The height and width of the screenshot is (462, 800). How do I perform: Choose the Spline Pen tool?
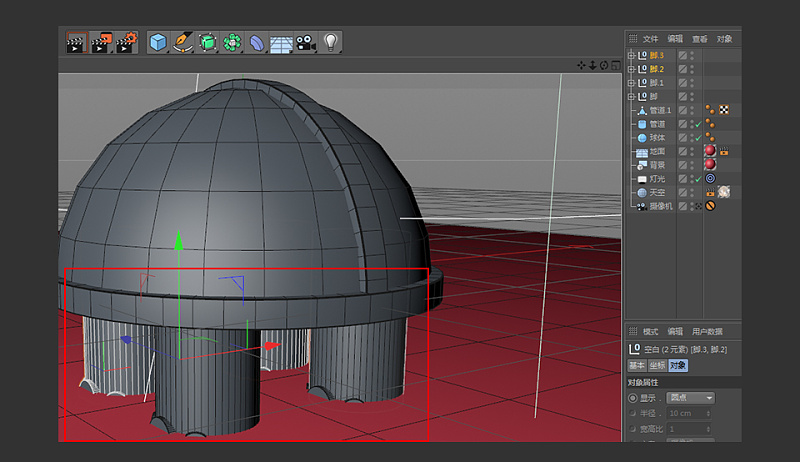[183, 42]
